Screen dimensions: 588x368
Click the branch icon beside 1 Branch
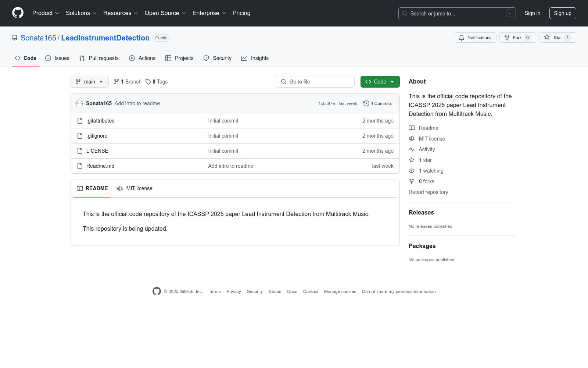tap(116, 82)
